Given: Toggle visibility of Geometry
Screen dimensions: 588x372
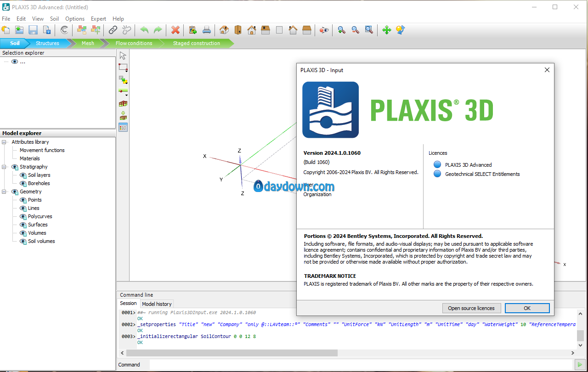Looking at the screenshot, I should click(x=15, y=192).
